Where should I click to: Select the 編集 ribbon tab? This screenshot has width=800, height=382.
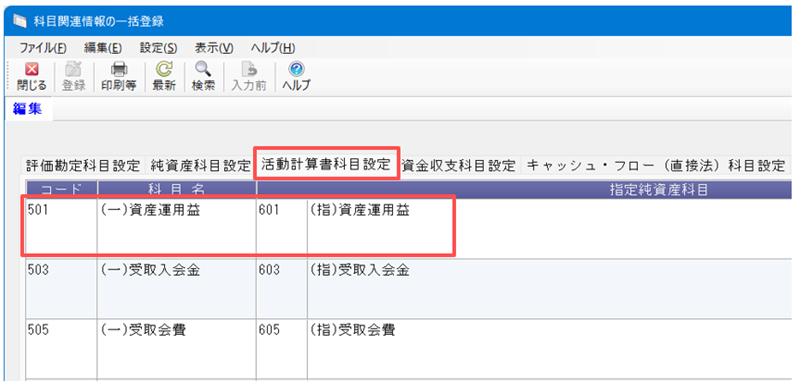point(28,108)
